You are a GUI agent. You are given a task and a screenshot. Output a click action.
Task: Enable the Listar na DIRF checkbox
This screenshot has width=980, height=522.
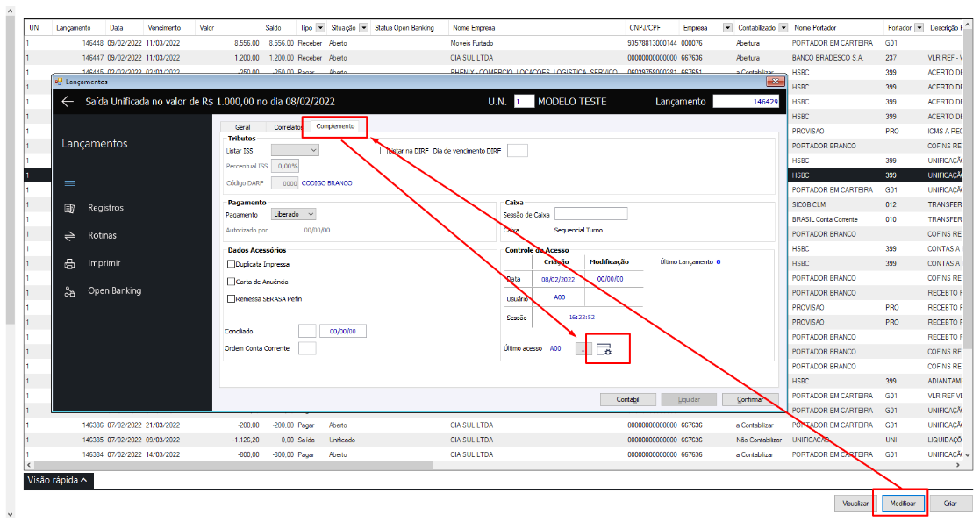pos(383,151)
